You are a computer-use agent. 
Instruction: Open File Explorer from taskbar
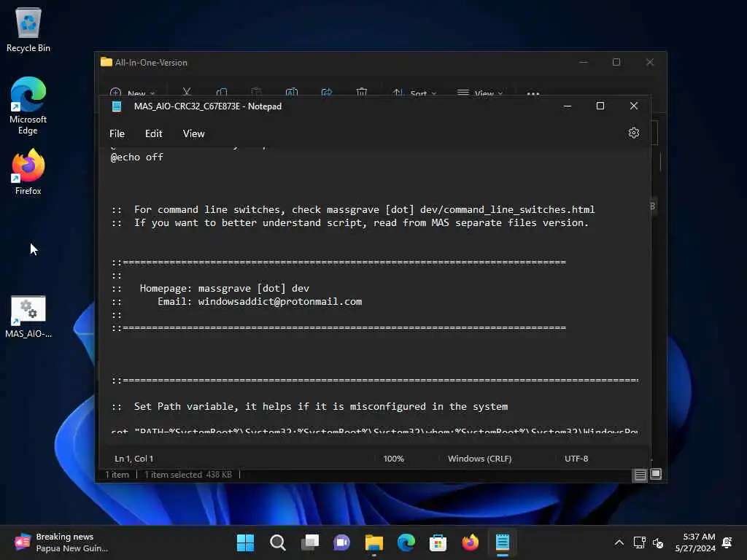pos(374,542)
